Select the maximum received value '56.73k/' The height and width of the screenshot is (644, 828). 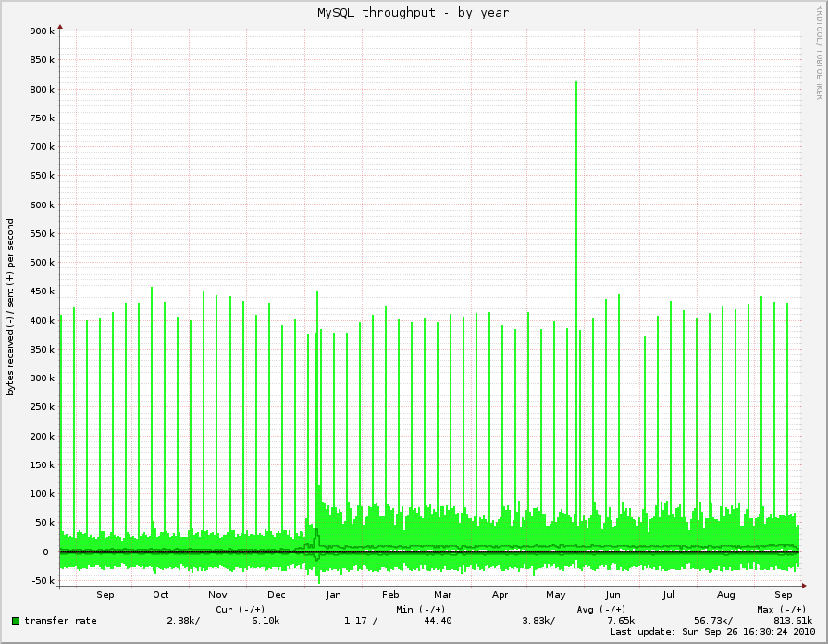tap(713, 621)
